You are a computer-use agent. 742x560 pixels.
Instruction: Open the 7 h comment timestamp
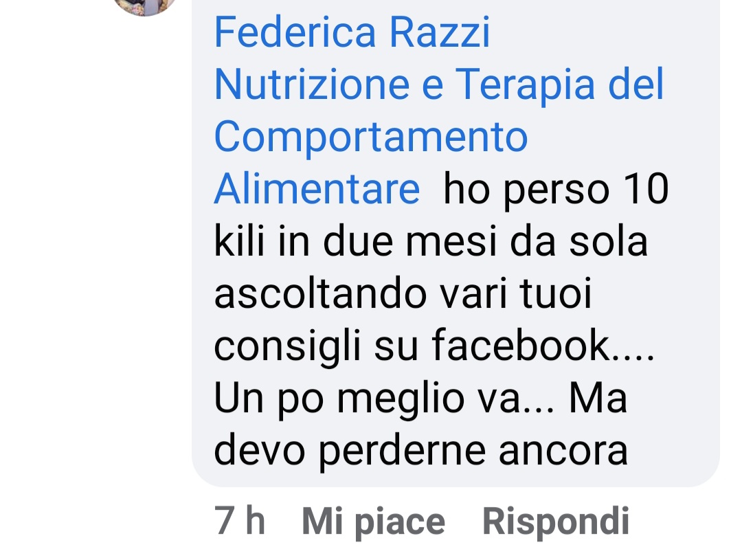(240, 520)
